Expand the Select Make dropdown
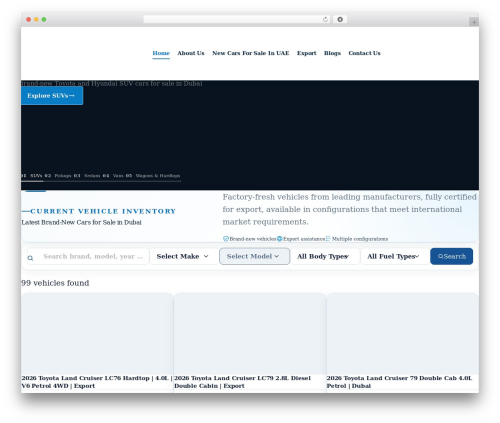Screen dimensions: 500x423 click(183, 256)
